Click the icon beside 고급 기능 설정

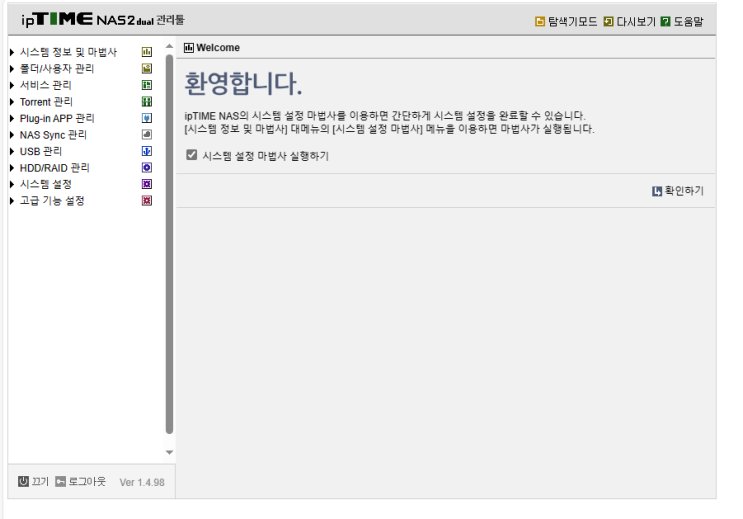[147, 200]
